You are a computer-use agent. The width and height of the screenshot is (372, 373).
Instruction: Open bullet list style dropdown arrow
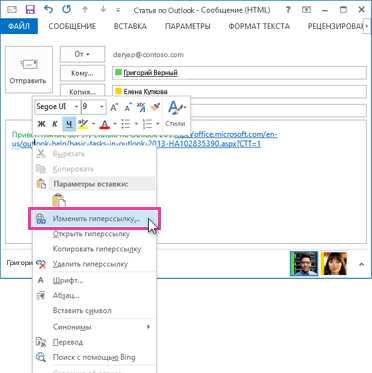point(136,124)
